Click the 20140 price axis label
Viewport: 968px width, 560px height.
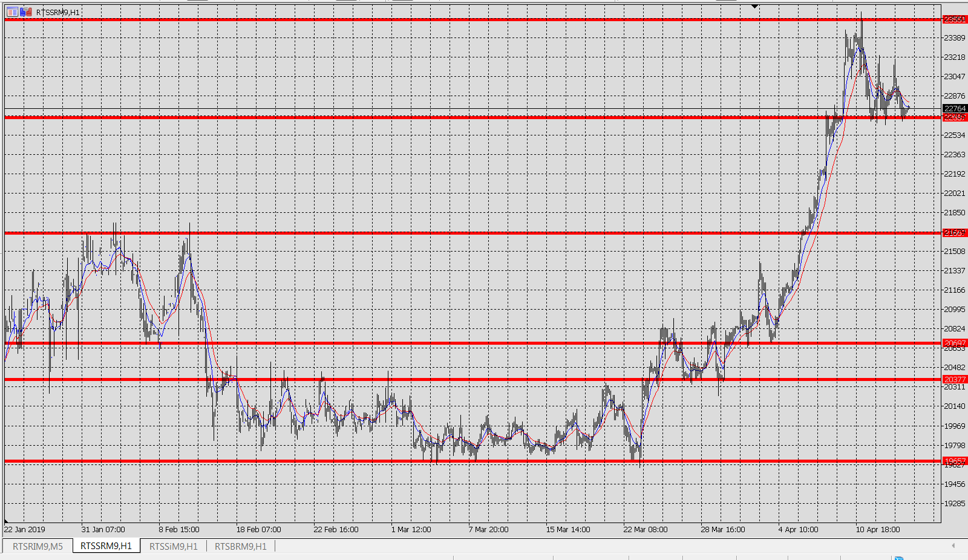click(955, 406)
